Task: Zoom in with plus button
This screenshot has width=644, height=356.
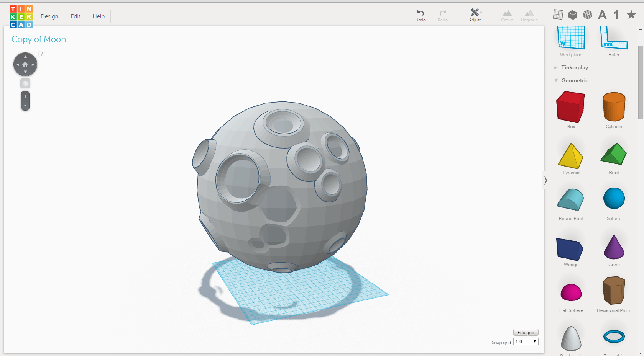Action: tap(25, 96)
